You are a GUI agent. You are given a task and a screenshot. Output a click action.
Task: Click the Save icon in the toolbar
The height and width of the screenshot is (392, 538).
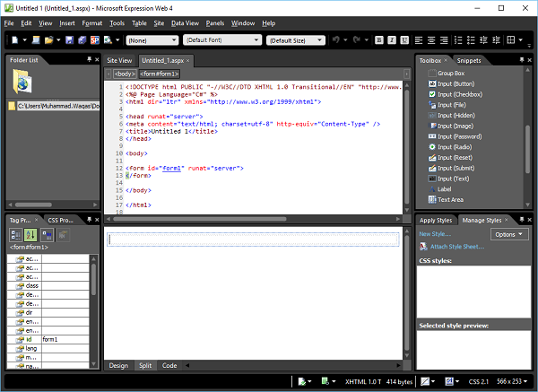[67, 39]
